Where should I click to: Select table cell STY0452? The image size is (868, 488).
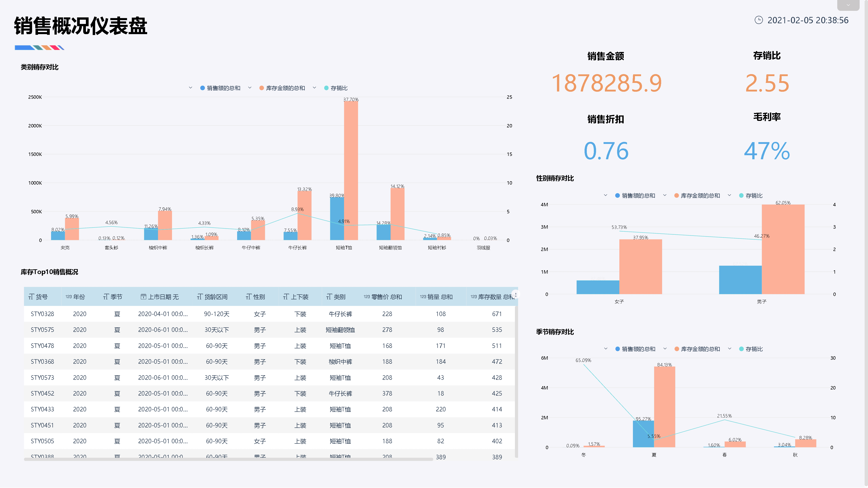42,393
